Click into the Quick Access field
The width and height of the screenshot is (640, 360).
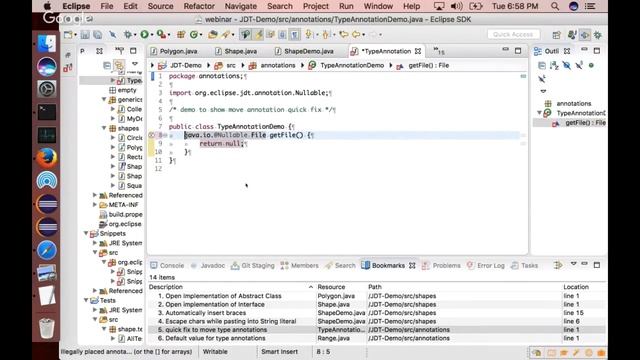(513, 35)
